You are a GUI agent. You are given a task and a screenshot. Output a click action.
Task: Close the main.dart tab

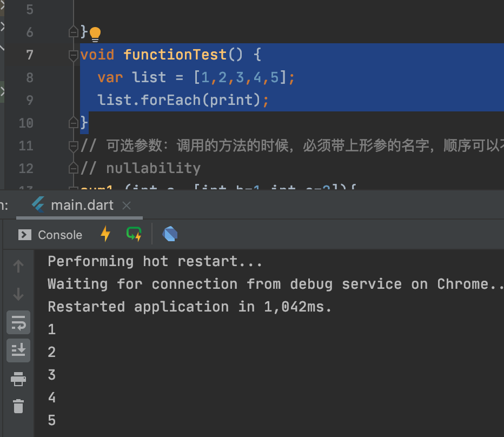click(126, 205)
